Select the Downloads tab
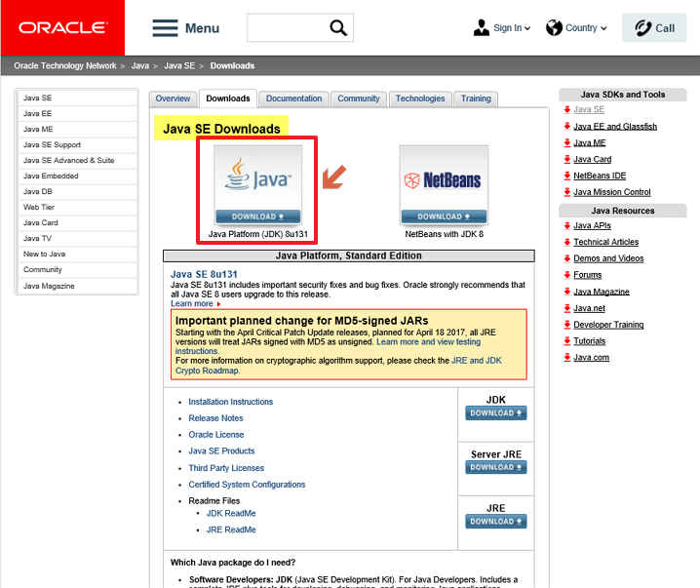Screen dimensions: 700x588 point(228,98)
